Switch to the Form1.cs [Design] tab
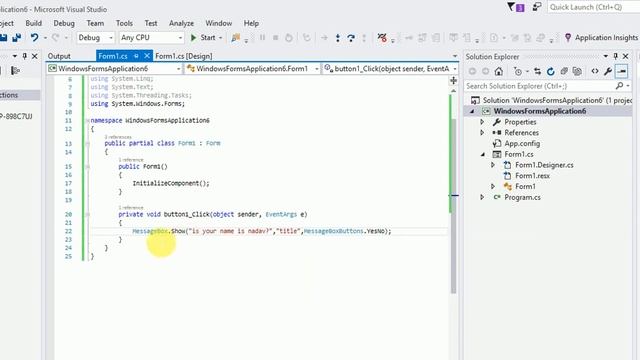Viewport: 640px width, 360px height. pyautogui.click(x=184, y=56)
